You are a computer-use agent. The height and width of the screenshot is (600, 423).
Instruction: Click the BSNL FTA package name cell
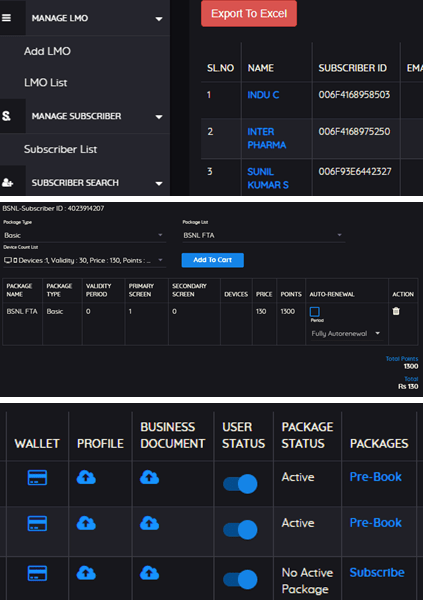click(22, 311)
